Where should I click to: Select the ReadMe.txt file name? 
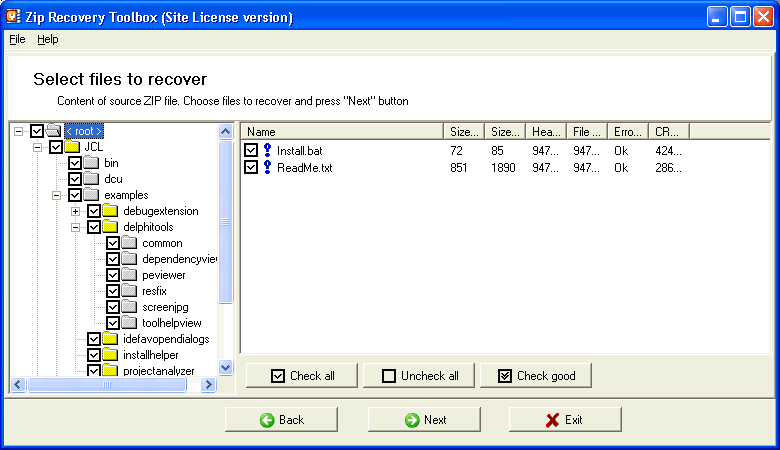pos(304,168)
